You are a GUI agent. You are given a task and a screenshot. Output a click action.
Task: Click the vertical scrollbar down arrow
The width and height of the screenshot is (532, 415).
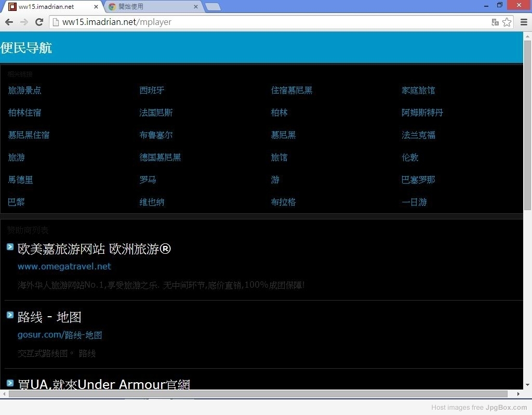pos(527,385)
